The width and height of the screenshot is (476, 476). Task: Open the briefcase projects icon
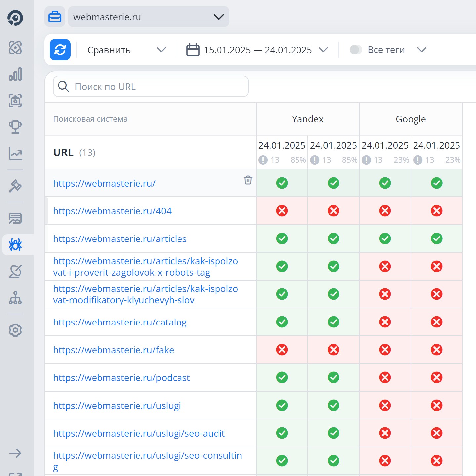[55, 17]
